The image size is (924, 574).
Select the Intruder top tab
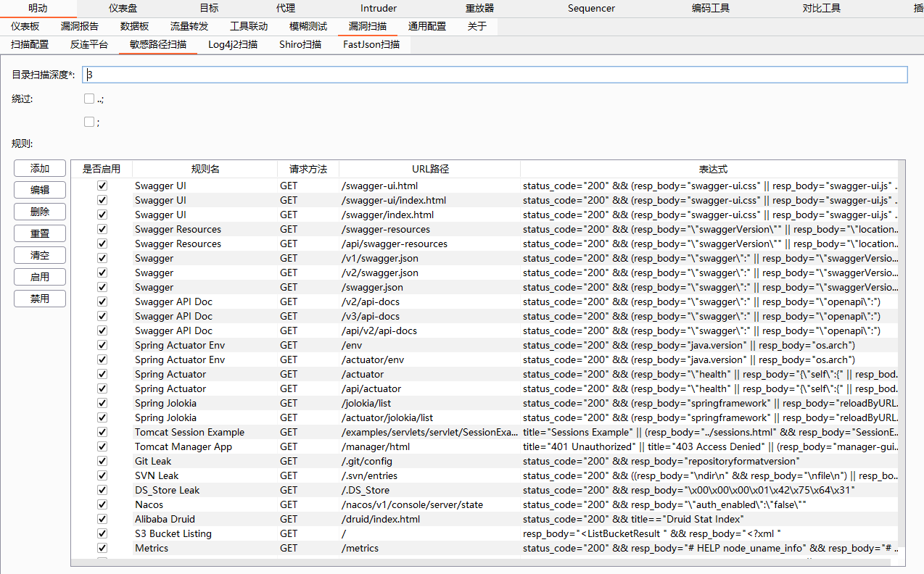pyautogui.click(x=379, y=8)
